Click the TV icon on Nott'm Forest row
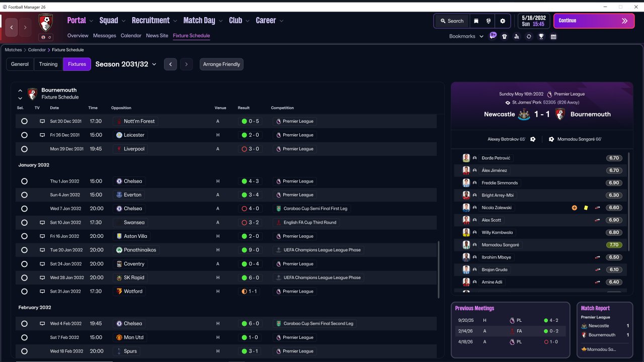 [x=42, y=121]
